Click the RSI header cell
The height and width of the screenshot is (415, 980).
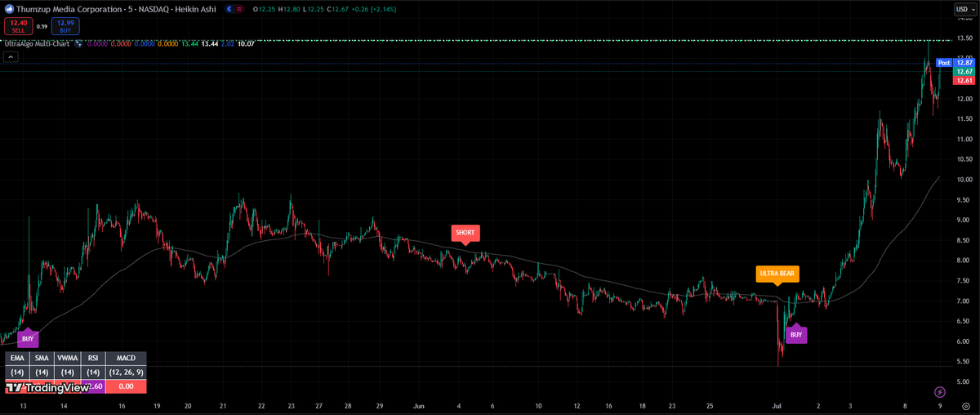[93, 358]
